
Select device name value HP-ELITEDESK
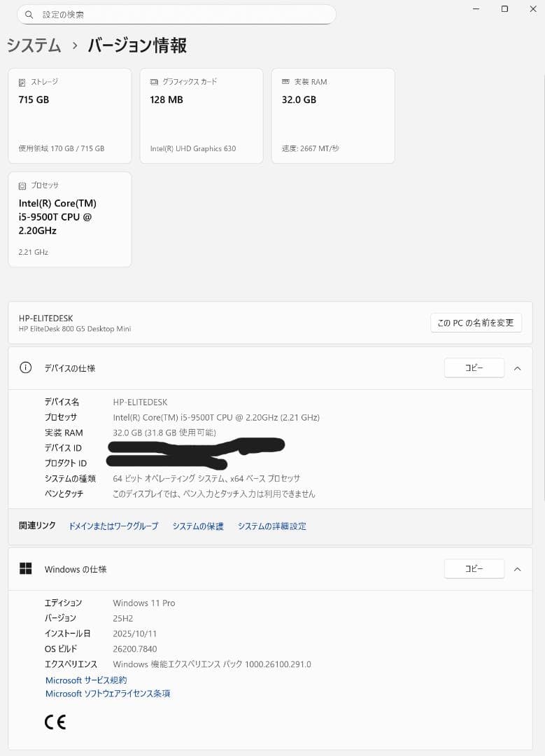point(140,402)
